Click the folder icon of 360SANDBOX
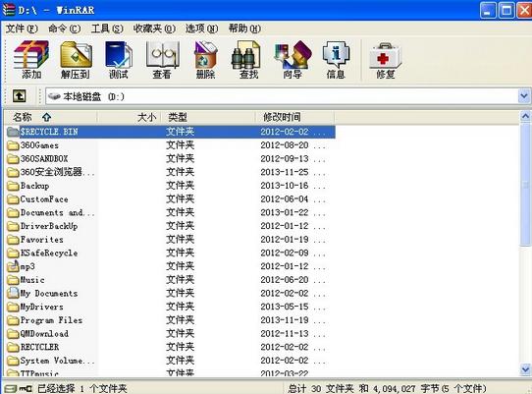 click(x=13, y=159)
